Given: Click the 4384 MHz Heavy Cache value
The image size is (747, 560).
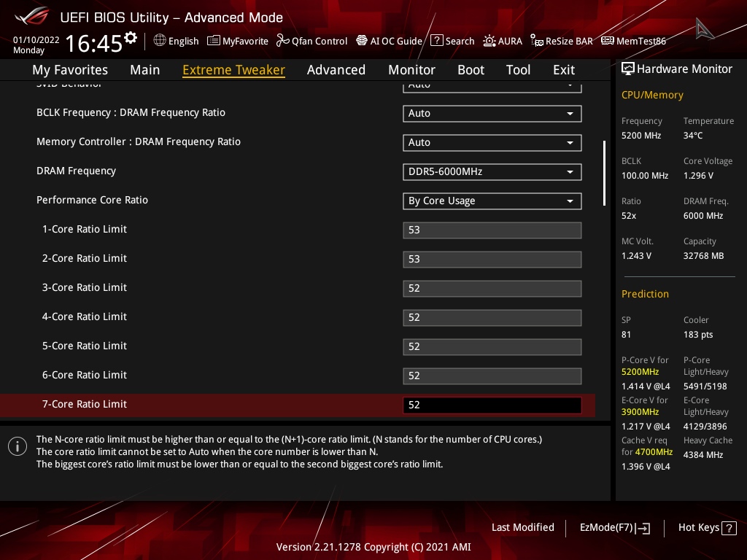Looking at the screenshot, I should click(x=703, y=455).
